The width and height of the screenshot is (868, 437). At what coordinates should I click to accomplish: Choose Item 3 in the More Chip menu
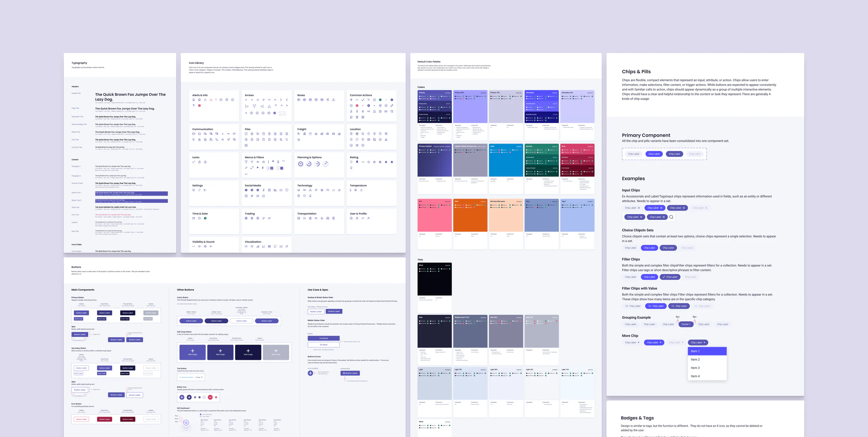[x=707, y=368]
